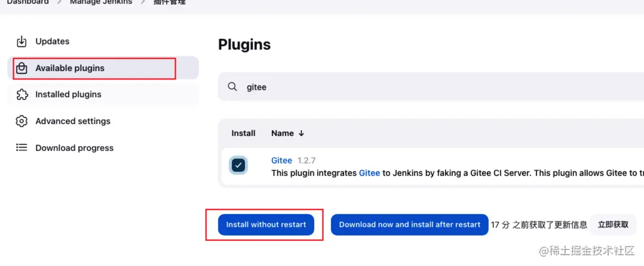Screen dimensions: 644x266
Task: Open Advanced settings page
Action: click(x=73, y=121)
